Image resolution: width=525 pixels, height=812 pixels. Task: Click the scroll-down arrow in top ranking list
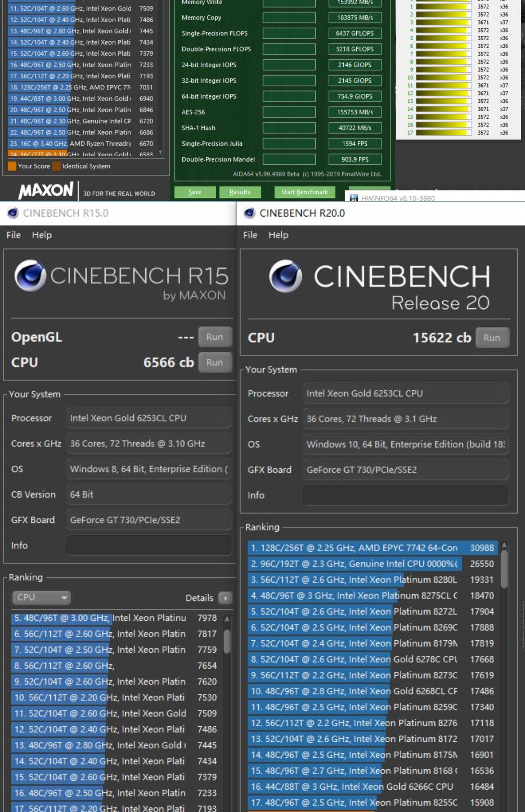tap(161, 152)
